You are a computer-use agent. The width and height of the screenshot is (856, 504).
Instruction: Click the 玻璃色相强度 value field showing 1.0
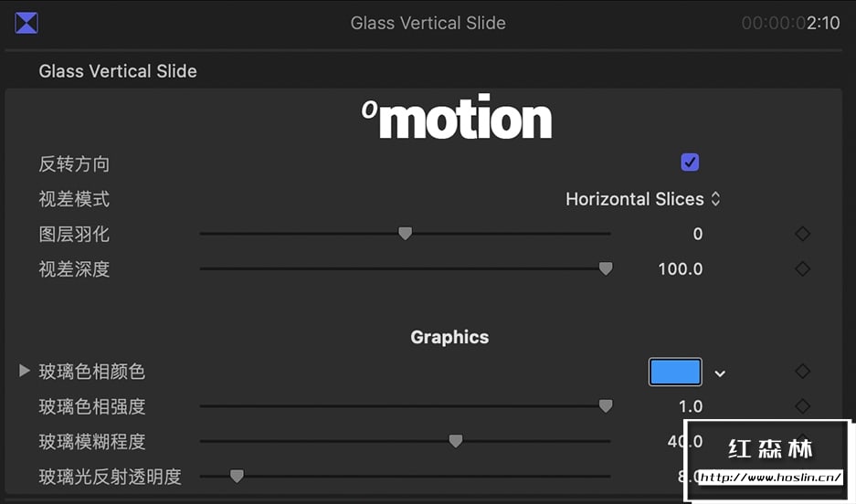(x=691, y=406)
